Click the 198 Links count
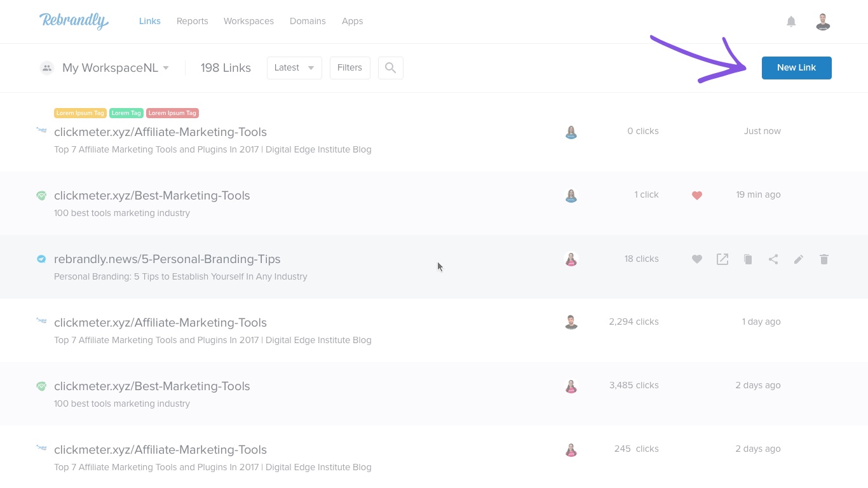The height and width of the screenshot is (488, 868). (x=226, y=68)
